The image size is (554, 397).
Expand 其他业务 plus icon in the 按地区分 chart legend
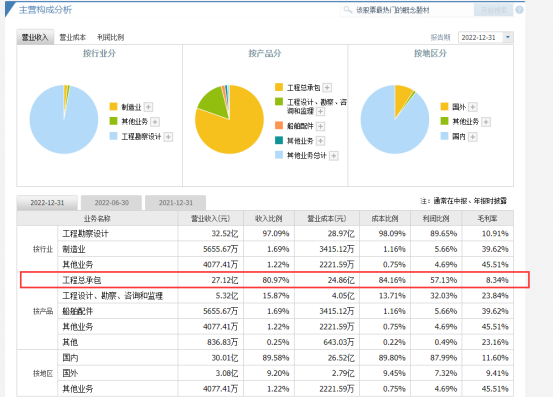coord(486,122)
